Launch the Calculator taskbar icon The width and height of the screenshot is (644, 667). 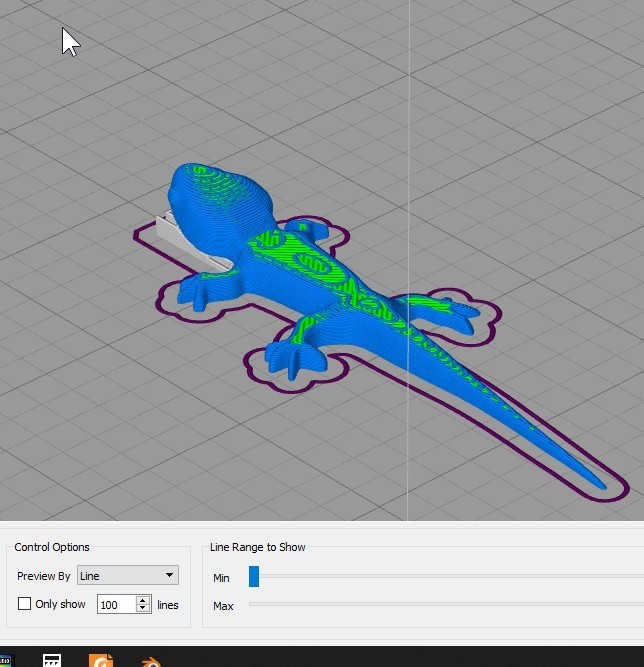(x=52, y=661)
